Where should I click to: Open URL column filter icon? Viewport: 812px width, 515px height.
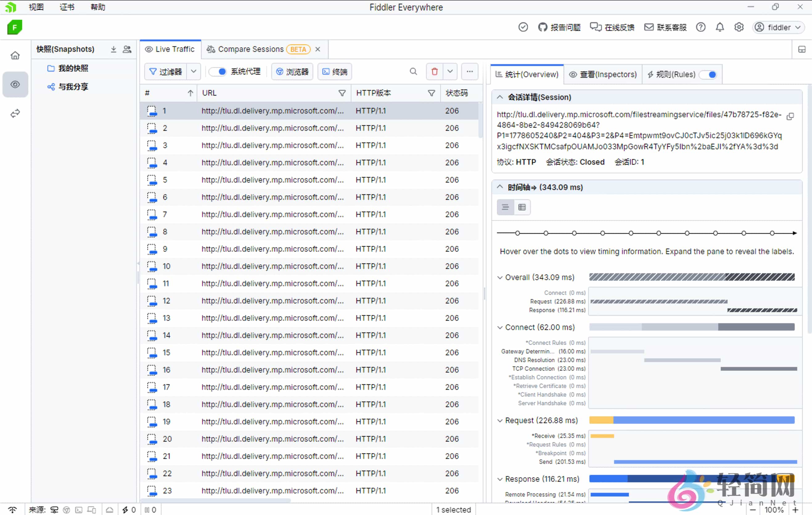pos(342,93)
